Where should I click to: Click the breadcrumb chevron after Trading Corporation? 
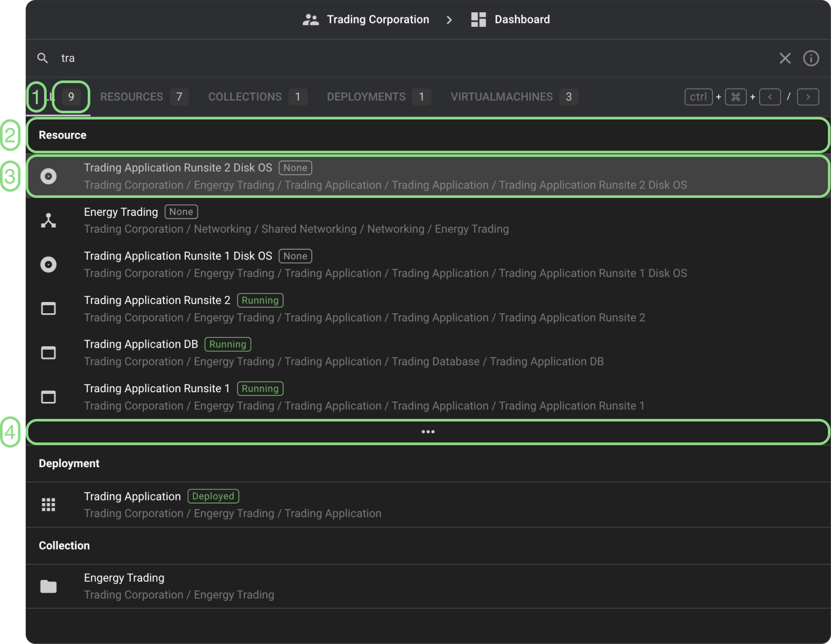pos(449,19)
